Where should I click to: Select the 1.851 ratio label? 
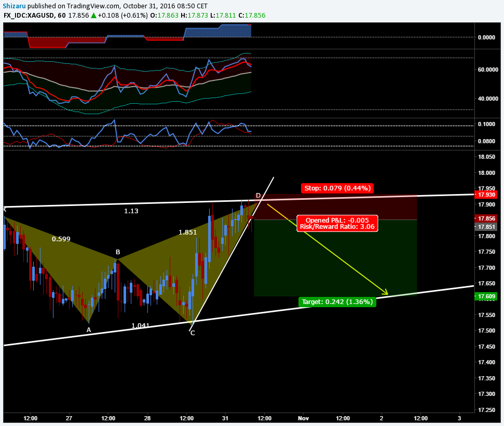click(188, 232)
